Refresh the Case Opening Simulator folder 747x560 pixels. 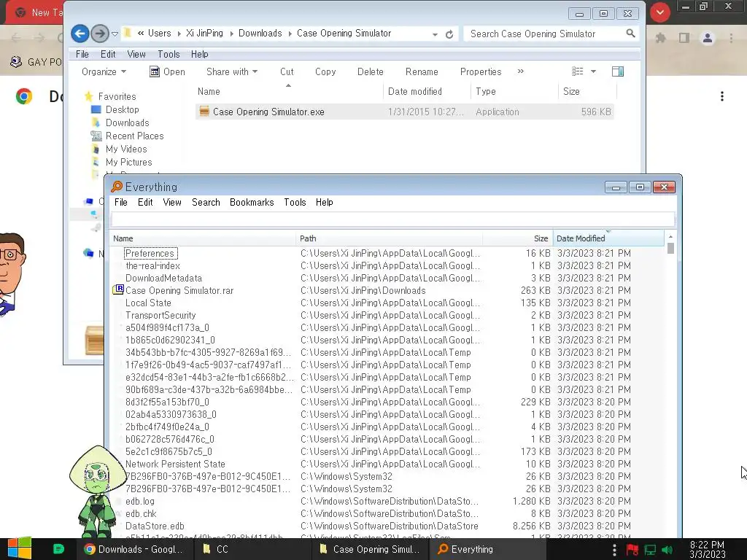point(449,34)
